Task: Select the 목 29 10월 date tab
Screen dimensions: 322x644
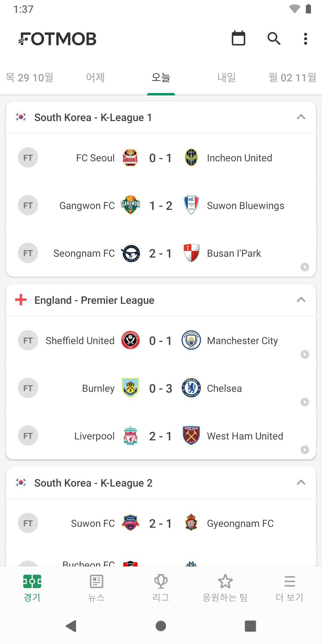Action: [x=30, y=78]
